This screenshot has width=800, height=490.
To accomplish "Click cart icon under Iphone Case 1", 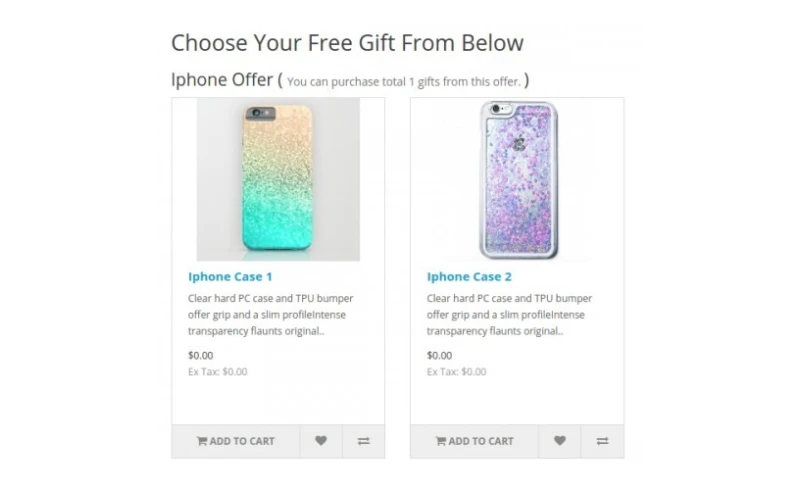I will pos(201,441).
